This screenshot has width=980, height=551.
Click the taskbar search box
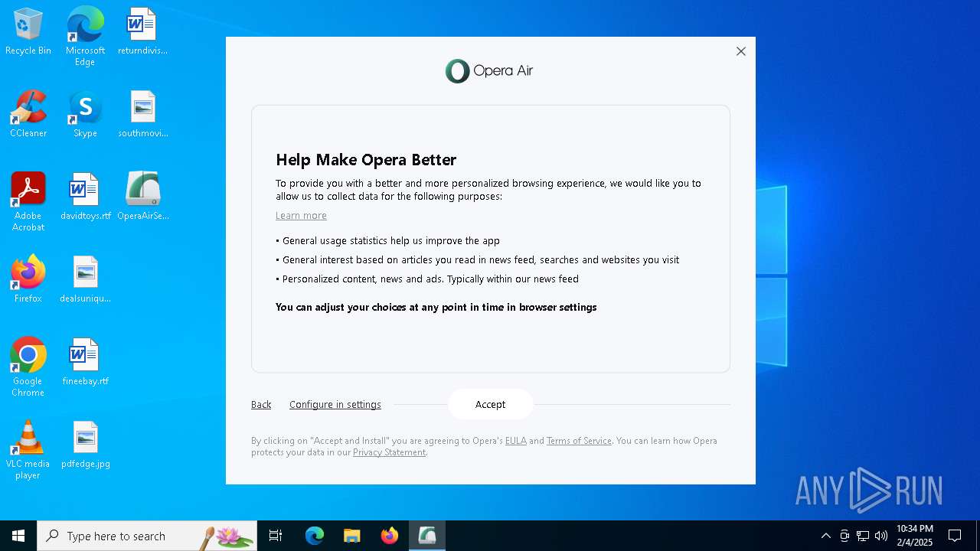(147, 536)
